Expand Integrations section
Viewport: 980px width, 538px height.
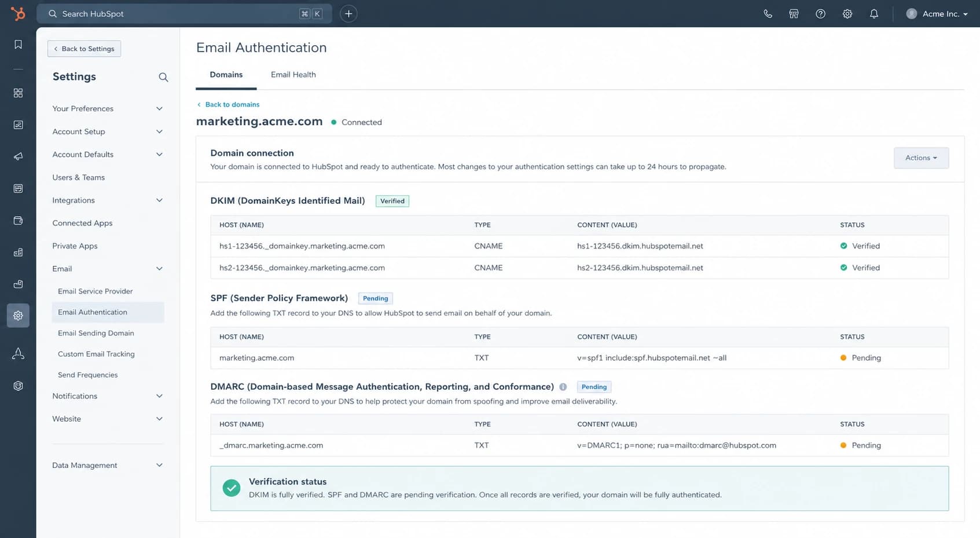click(108, 200)
